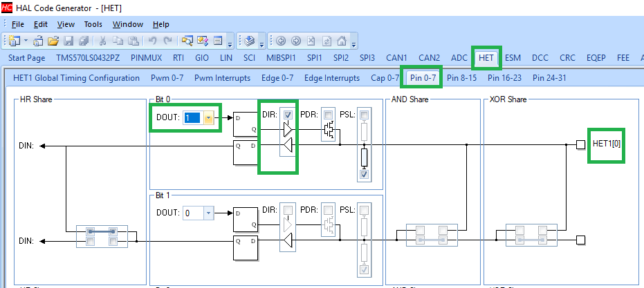Screen dimensions: 644x288
Task: Click the Paste clipboard icon
Action: (134, 41)
